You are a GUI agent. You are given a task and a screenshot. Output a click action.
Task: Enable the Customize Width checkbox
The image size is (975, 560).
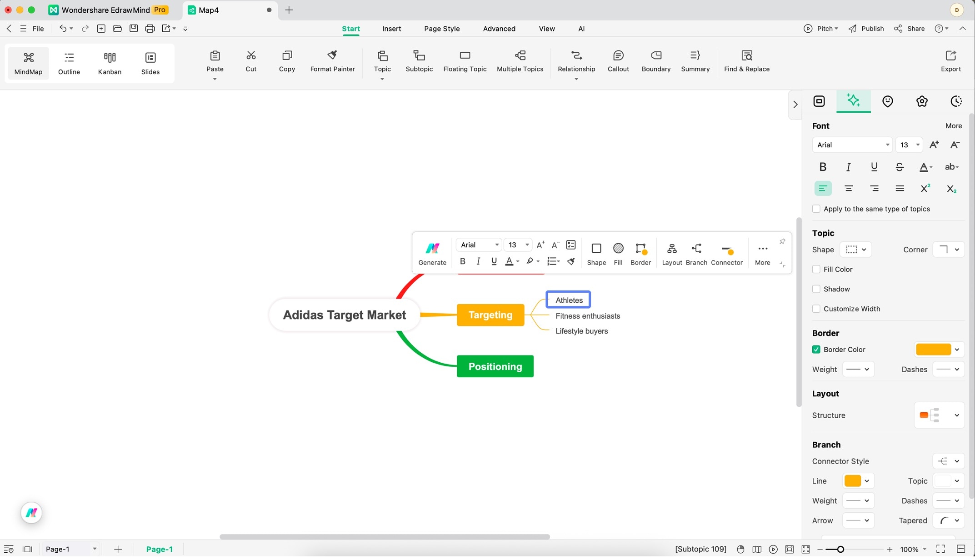pos(816,309)
